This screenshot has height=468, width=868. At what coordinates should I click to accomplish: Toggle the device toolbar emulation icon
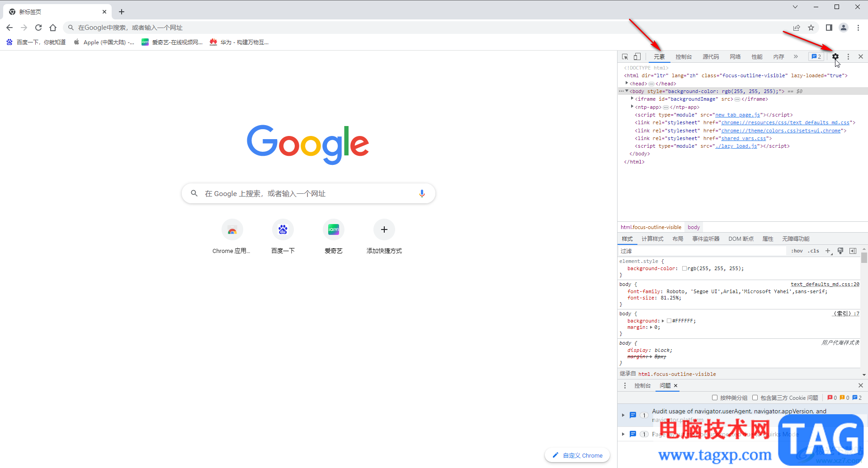coord(637,57)
